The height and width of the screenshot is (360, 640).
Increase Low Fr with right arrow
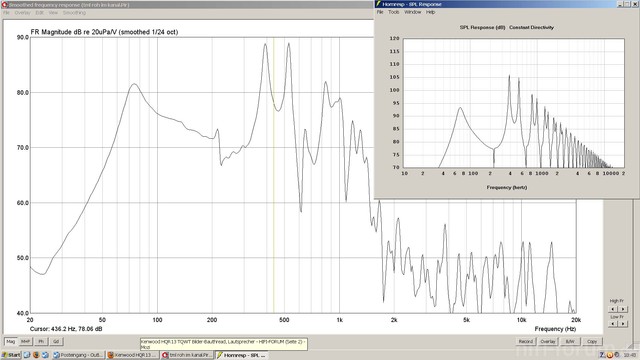(623, 323)
